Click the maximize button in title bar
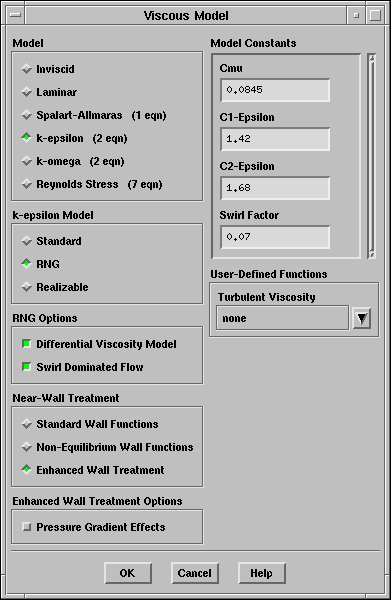391x600 pixels. (x=375, y=15)
